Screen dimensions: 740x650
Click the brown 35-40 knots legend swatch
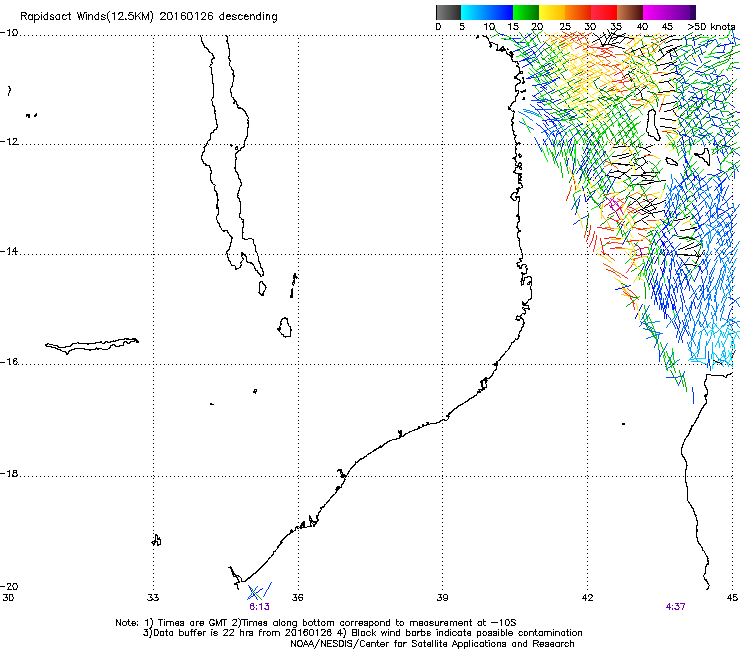coord(630,12)
